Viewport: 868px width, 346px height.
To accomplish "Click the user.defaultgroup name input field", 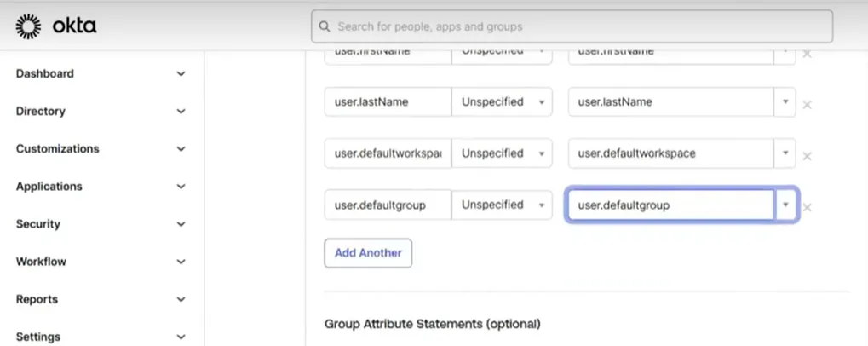I will pyautogui.click(x=388, y=205).
